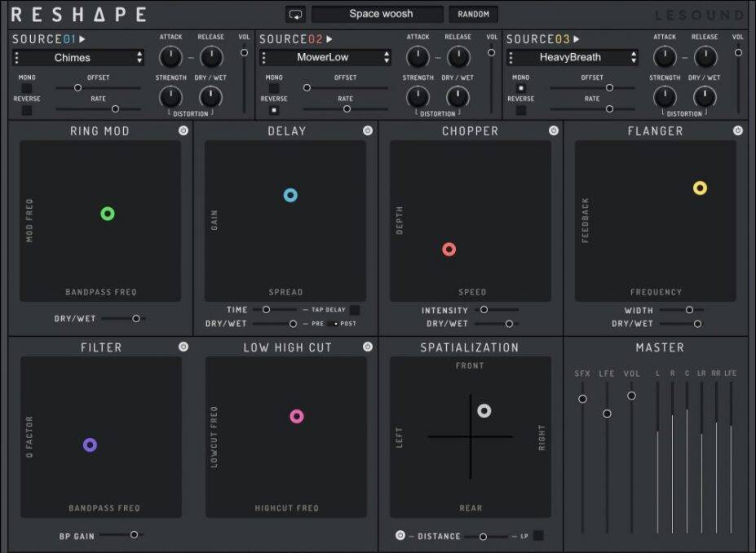This screenshot has height=553, width=756.
Task: Open Source 02 options dots menu
Action: pos(263,57)
